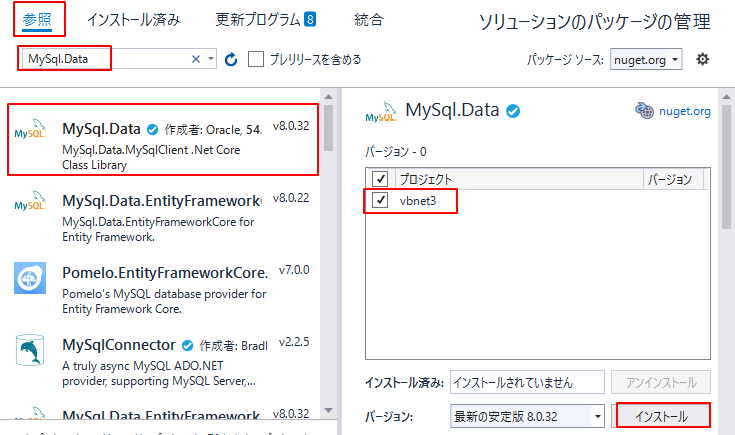
Task: Uncheck the vbnet3 project checkbox
Action: click(380, 201)
